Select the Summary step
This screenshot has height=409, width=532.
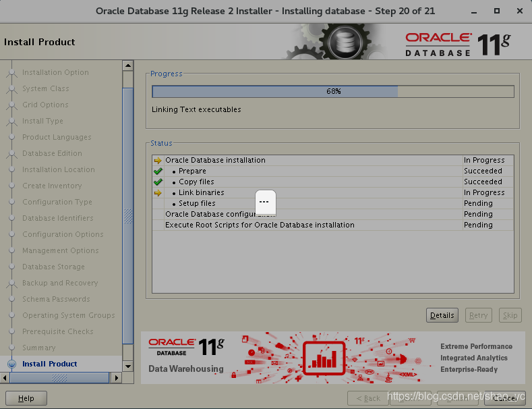click(38, 348)
